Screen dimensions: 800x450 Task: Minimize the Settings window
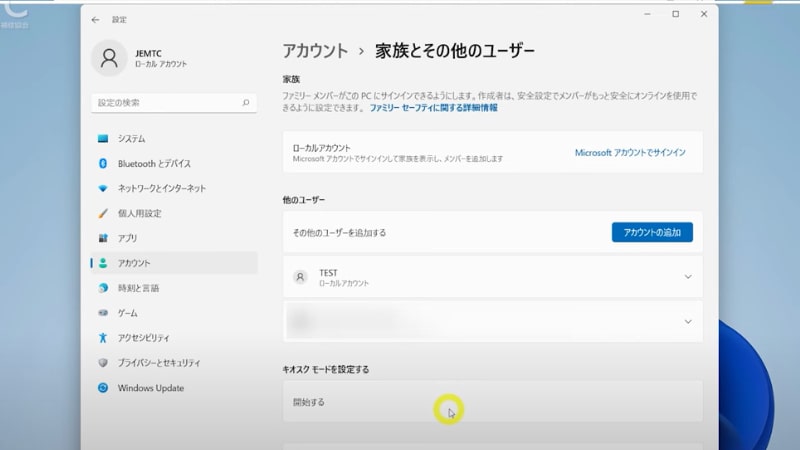(x=647, y=14)
